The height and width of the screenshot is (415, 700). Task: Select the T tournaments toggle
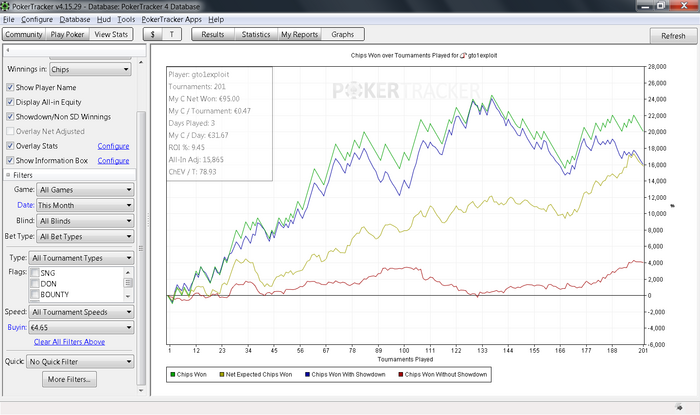pyautogui.click(x=172, y=34)
